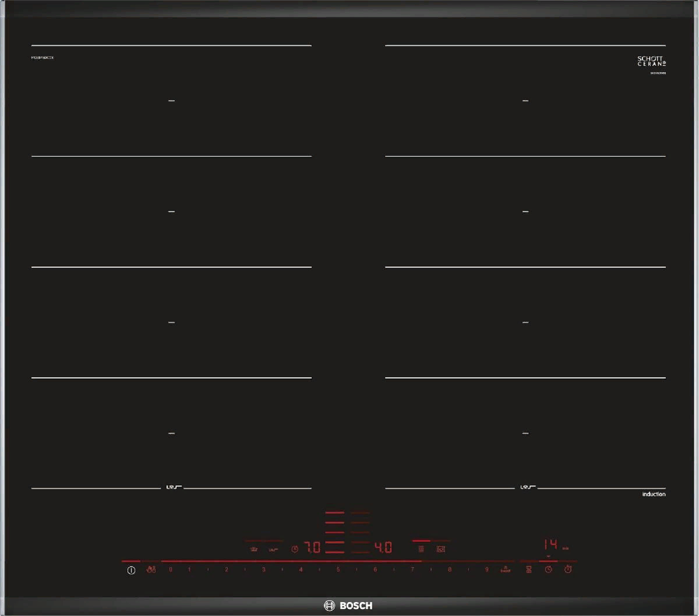699x616 pixels.
Task: Tap the square icon right of the striped icon
Action: [440, 550]
